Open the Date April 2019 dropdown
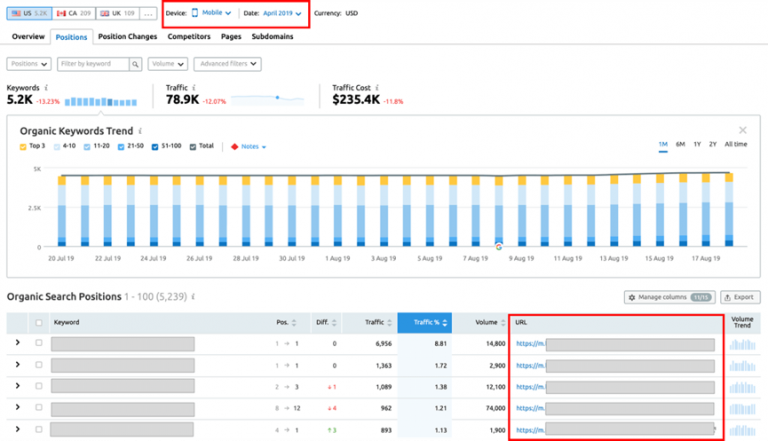768x441 pixels. click(x=275, y=13)
